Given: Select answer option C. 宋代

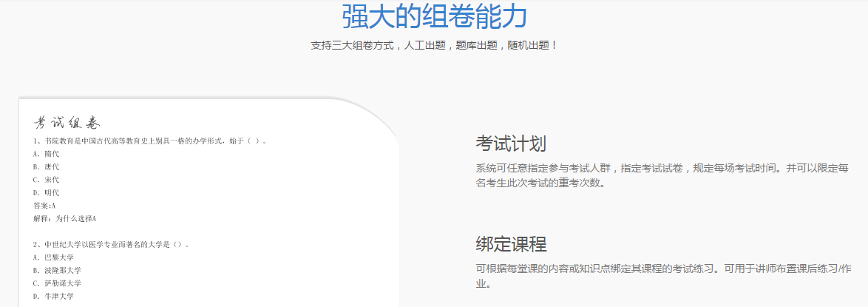Looking at the screenshot, I should click(x=46, y=180).
